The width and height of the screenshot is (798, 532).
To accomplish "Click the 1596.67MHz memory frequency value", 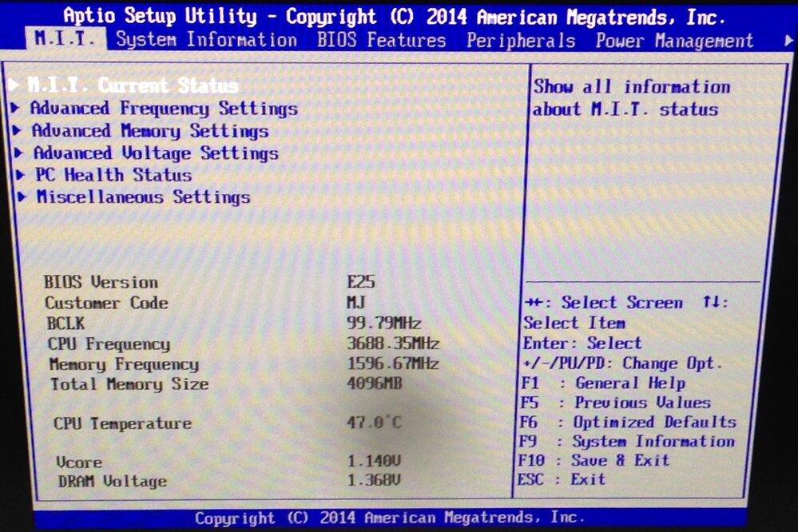I will [x=393, y=363].
